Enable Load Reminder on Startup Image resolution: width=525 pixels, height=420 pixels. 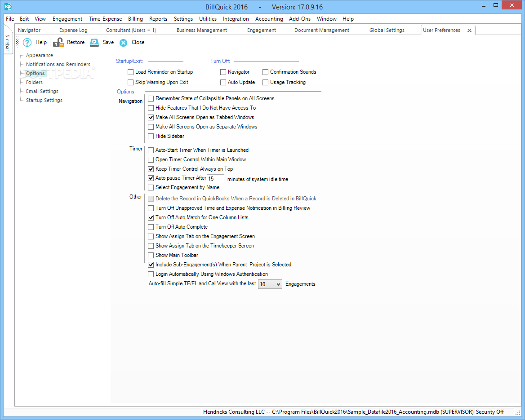pyautogui.click(x=131, y=72)
